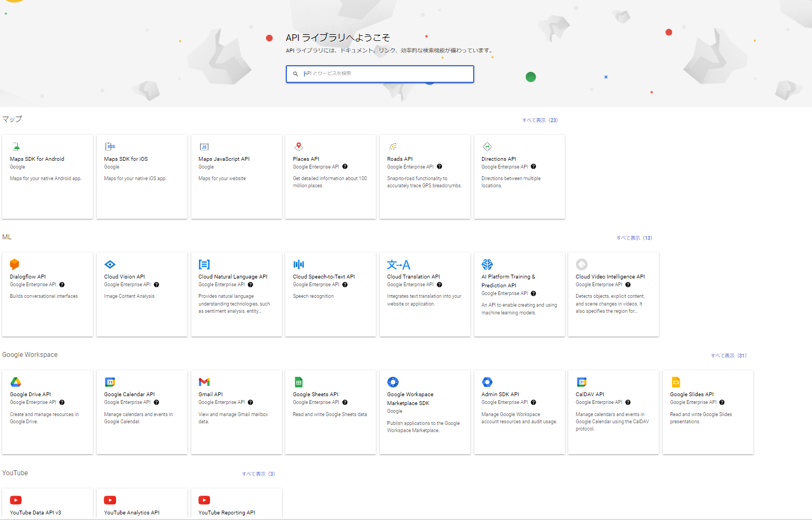Viewport: 812px width, 520px height.
Task: Click the Maps SDK for Android icon
Action: click(x=16, y=146)
